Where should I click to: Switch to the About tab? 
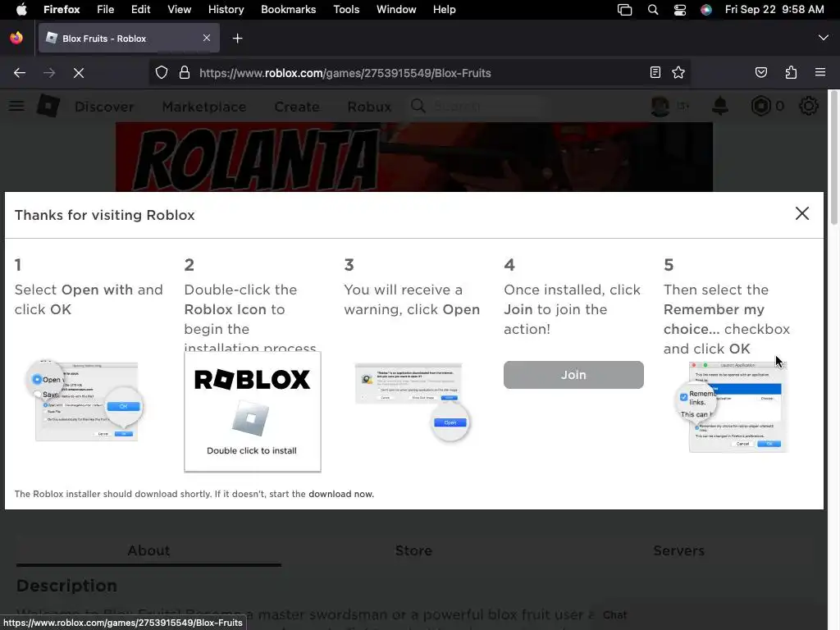pos(148,550)
